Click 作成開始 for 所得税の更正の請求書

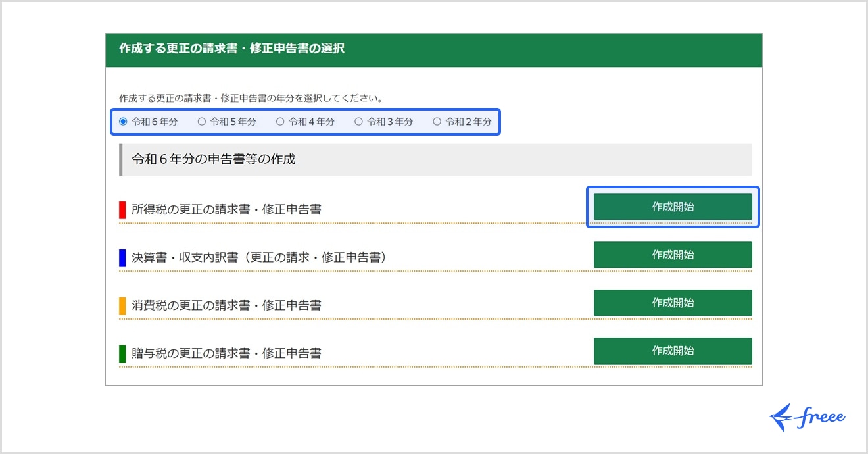(672, 207)
